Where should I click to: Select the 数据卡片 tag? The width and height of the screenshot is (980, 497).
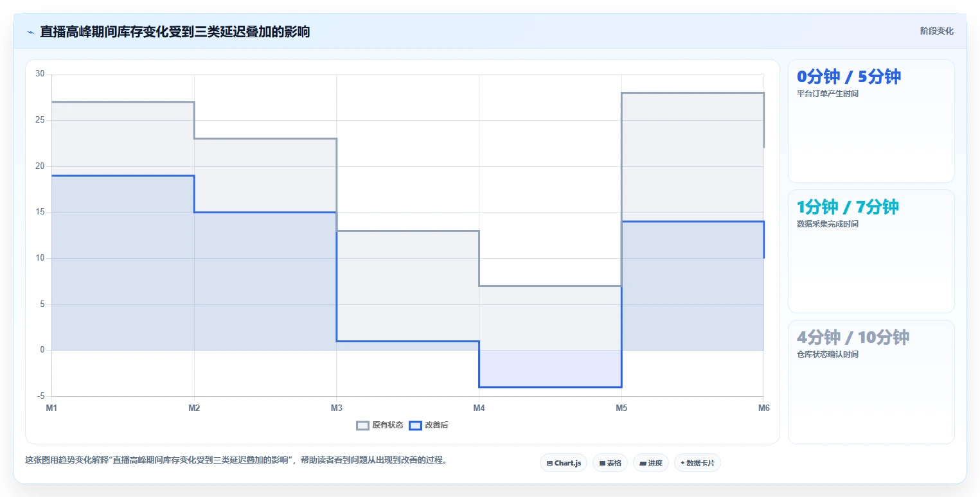[x=697, y=463]
